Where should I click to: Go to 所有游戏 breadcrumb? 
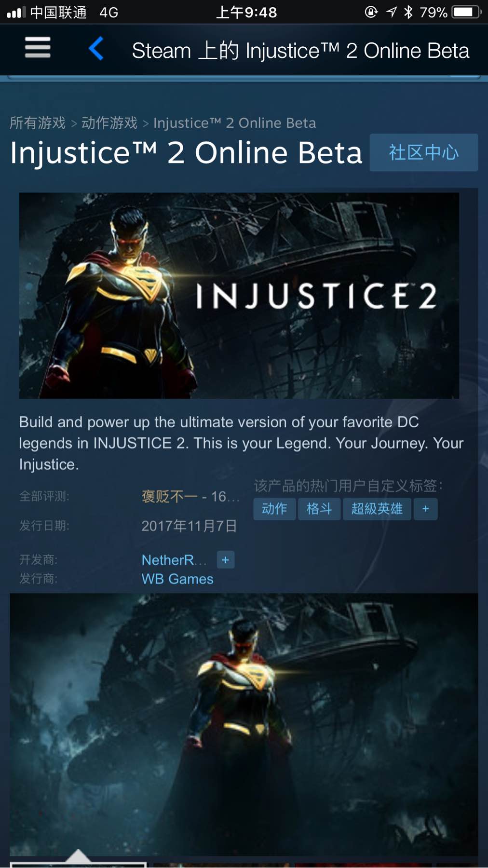pos(38,123)
